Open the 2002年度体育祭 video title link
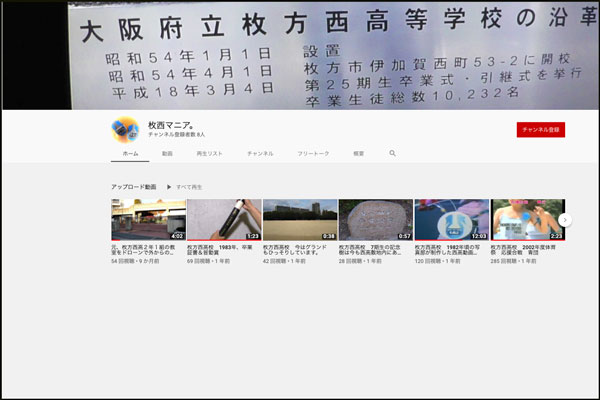The width and height of the screenshot is (600, 400). pos(527,249)
